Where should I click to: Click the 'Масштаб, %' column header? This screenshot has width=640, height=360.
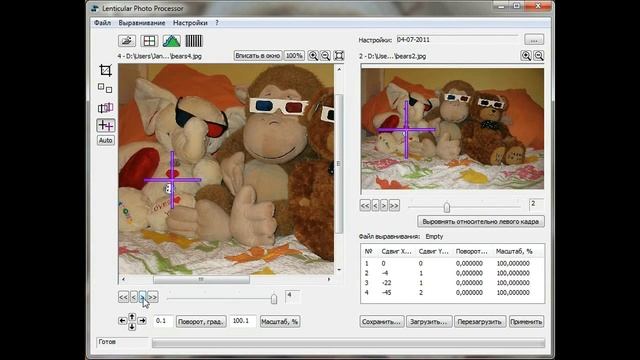tap(514, 251)
